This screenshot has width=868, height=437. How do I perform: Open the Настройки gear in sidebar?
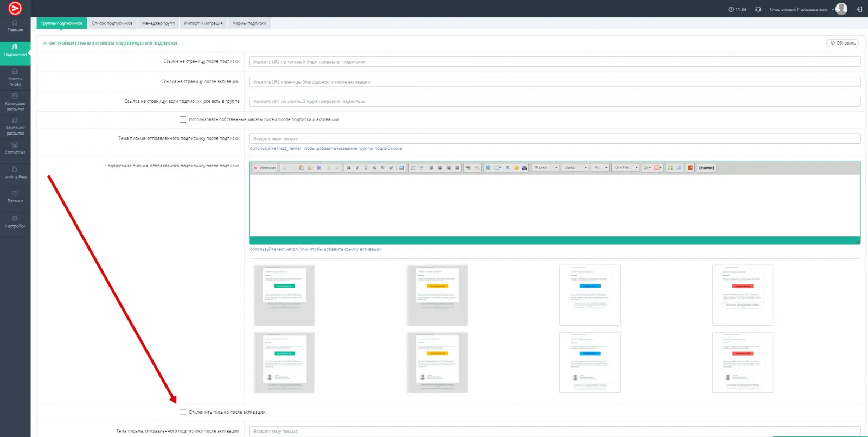[15, 221]
